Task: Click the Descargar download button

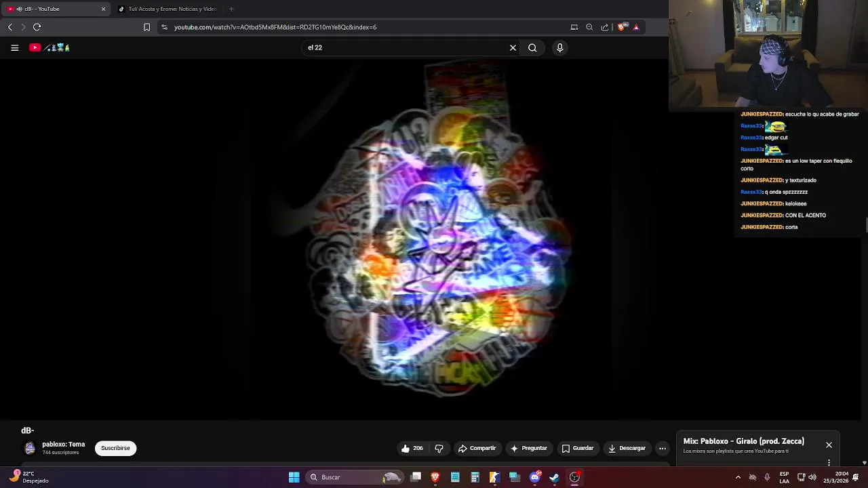Action: (x=627, y=448)
